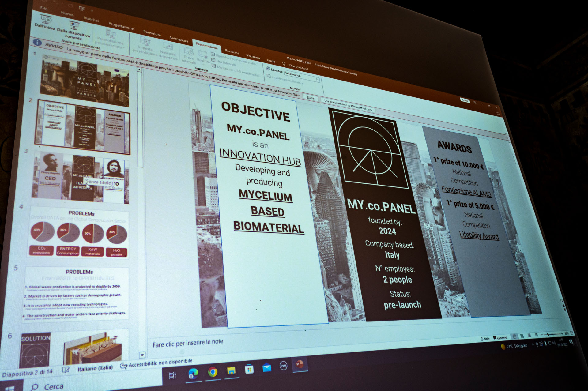Open the Registra dropdown button
Viewport: 588px width, 391px height.
(x=203, y=58)
